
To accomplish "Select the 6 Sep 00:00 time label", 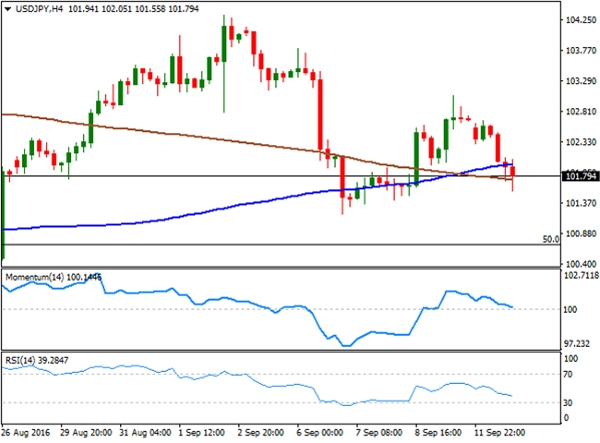I will (x=320, y=433).
